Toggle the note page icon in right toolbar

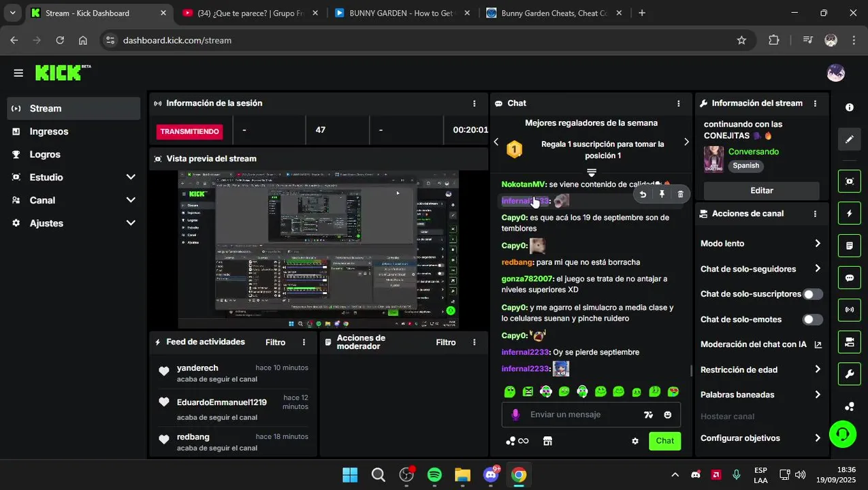(850, 245)
